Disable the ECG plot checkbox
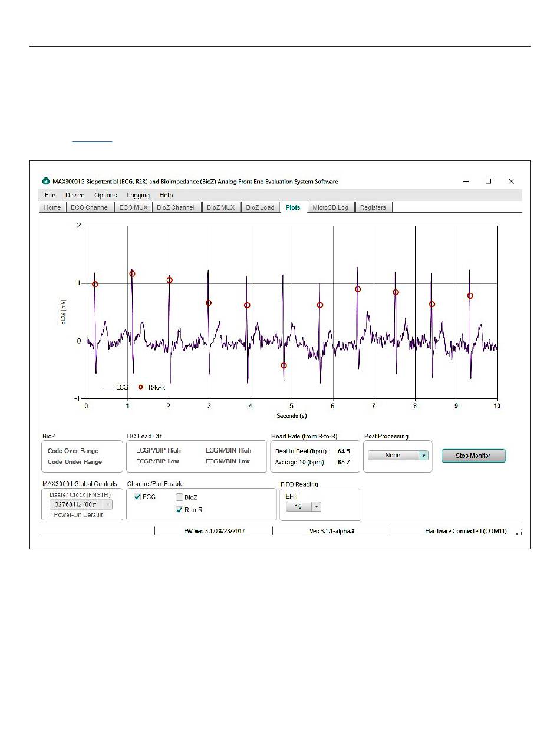This screenshot has width=560, height=739. coord(137,497)
